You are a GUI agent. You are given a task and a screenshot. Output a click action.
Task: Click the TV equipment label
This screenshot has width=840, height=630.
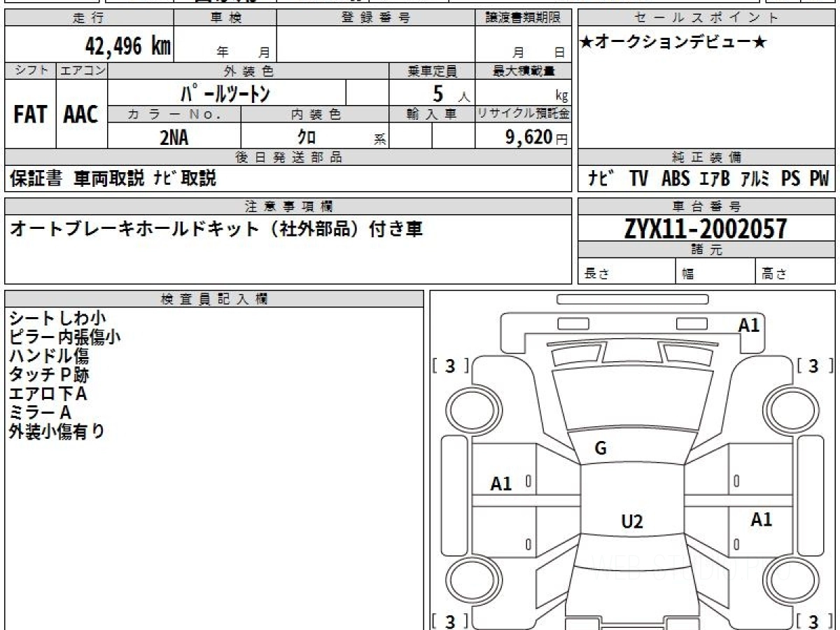coord(638,178)
